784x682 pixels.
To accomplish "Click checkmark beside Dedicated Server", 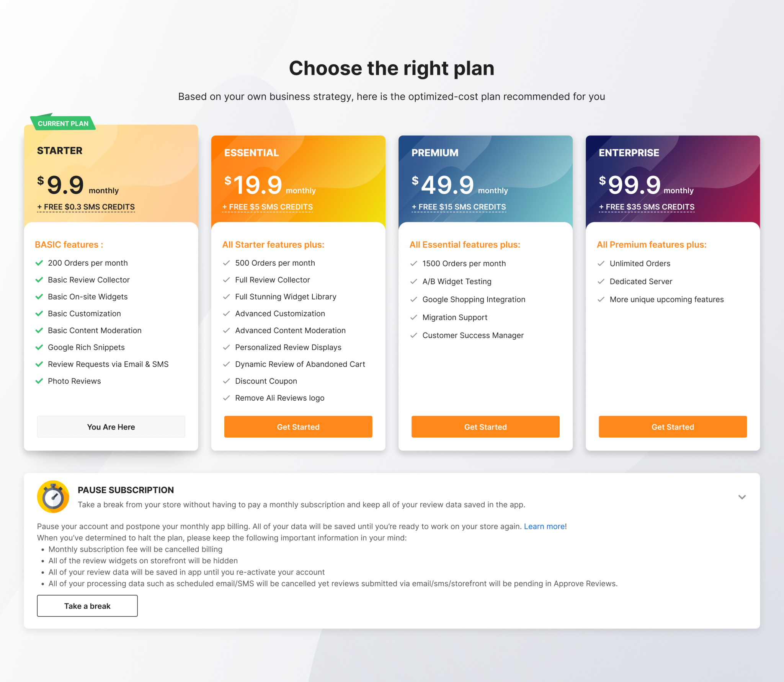I will tap(601, 282).
